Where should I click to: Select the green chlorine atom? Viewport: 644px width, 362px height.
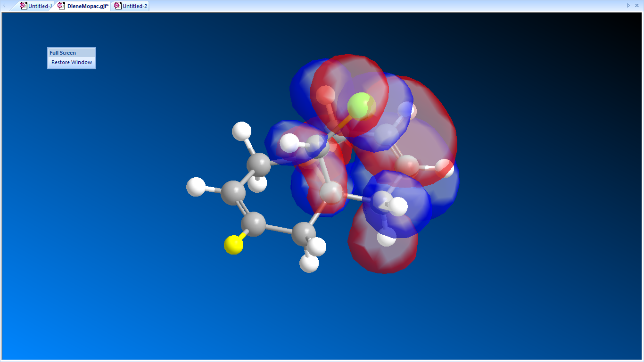click(x=362, y=106)
